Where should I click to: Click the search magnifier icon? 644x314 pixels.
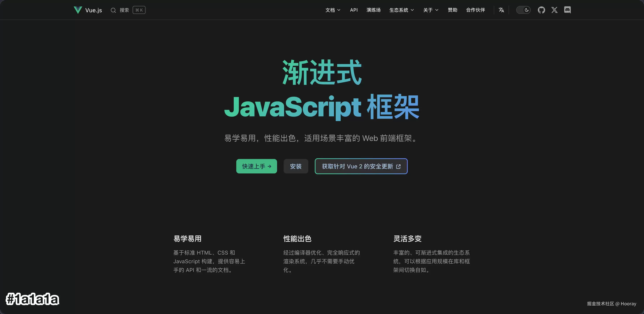(x=113, y=10)
